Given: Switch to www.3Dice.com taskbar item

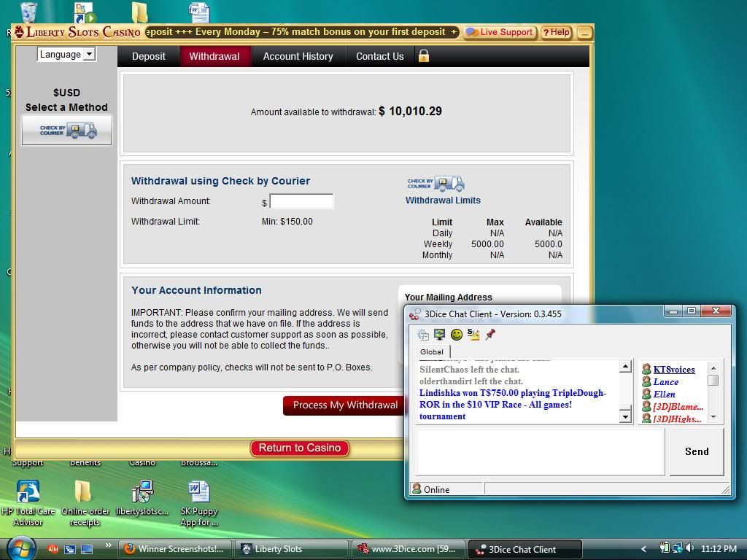Looking at the screenshot, I should click(409, 549).
